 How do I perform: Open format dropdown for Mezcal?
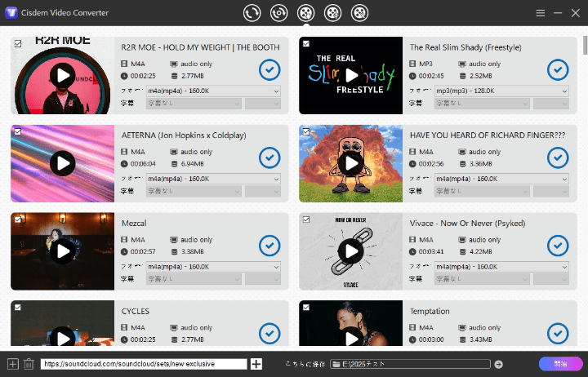[x=213, y=267]
